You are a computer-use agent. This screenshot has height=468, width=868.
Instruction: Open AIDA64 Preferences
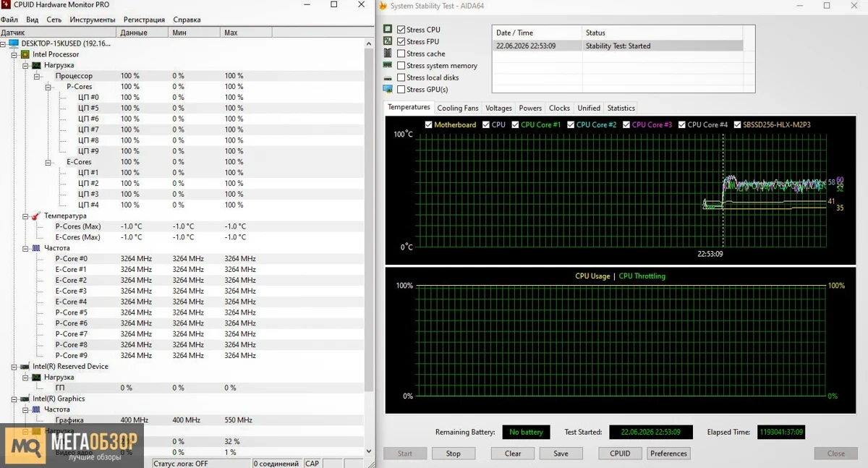(x=668, y=454)
